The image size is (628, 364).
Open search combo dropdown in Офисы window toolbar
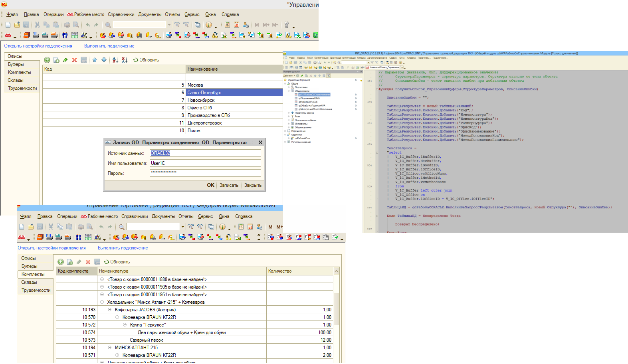[x=169, y=25]
